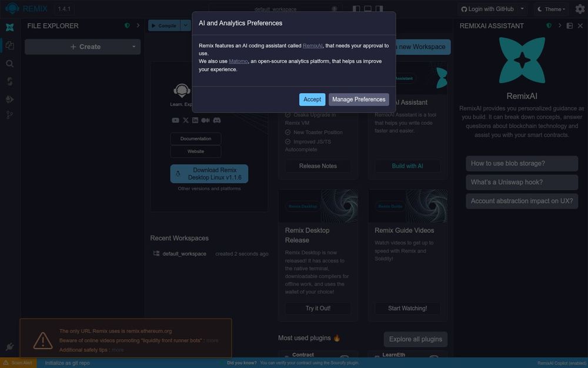Click the Release Notes button
The height and width of the screenshot is (368, 588).
point(318,166)
